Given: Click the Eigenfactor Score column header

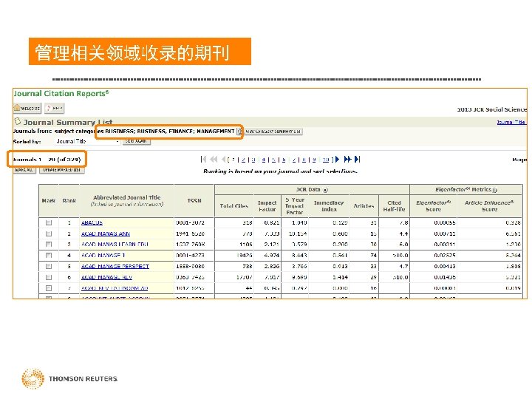Looking at the screenshot, I should click(433, 206).
